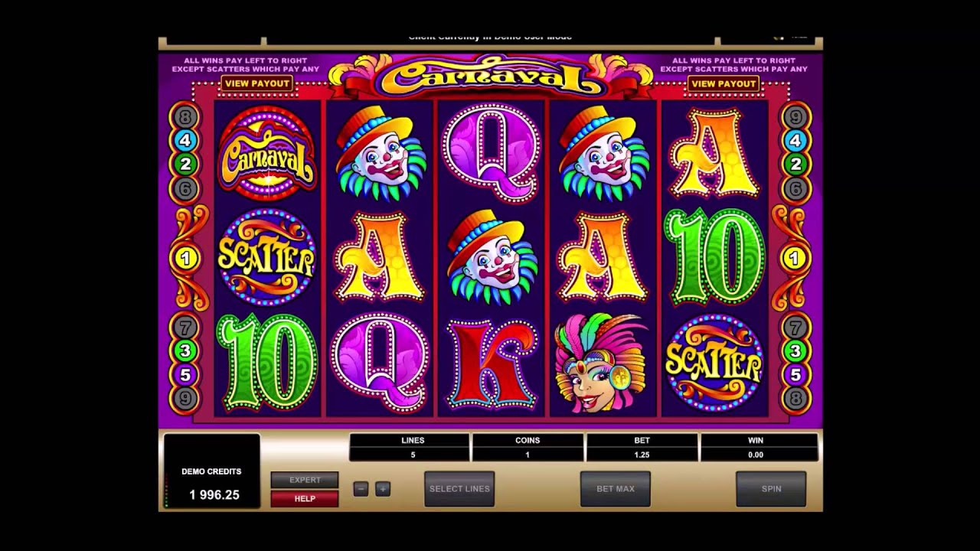This screenshot has width=980, height=551.
Task: Click the Carnaval logo symbol on reel one
Action: [267, 154]
